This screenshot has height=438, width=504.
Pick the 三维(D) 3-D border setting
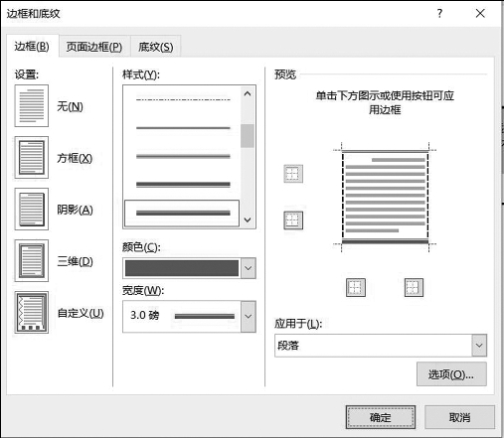point(32,261)
